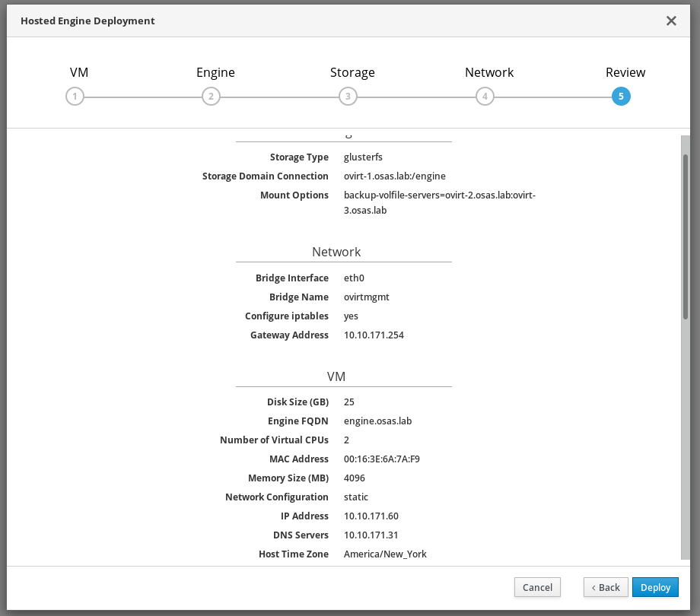The width and height of the screenshot is (700, 616).
Task: Click the Engine FQDN value engine.osas.lab
Action: (x=377, y=421)
